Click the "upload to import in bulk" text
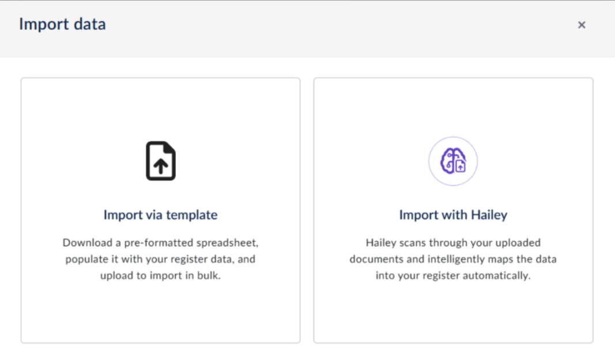615x364 pixels. (160, 276)
